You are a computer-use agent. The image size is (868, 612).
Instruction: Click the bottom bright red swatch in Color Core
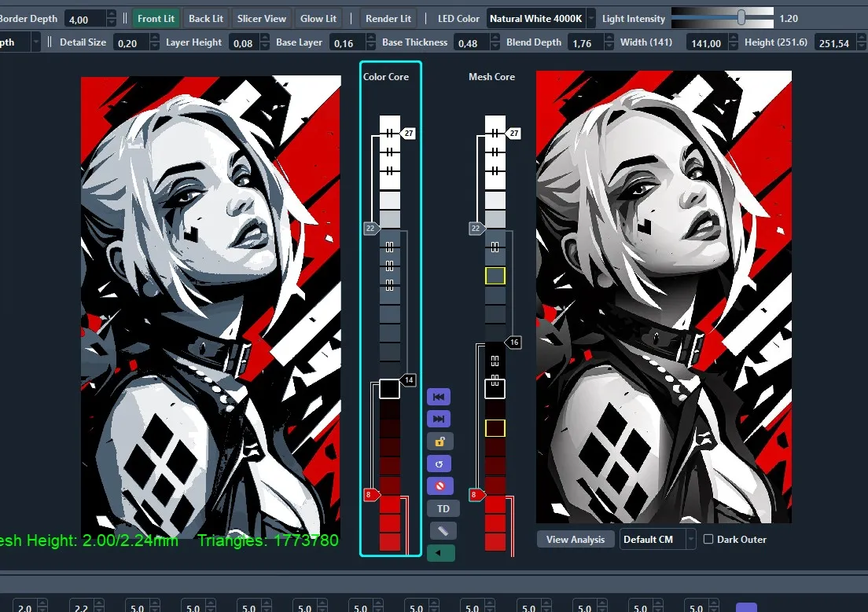tap(390, 542)
